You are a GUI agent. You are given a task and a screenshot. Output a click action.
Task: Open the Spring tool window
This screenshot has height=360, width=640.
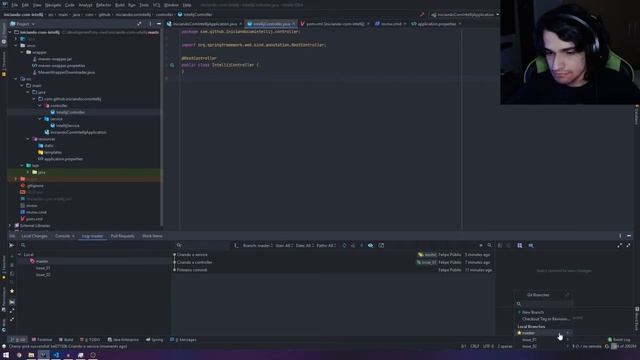pyautogui.click(x=155, y=340)
